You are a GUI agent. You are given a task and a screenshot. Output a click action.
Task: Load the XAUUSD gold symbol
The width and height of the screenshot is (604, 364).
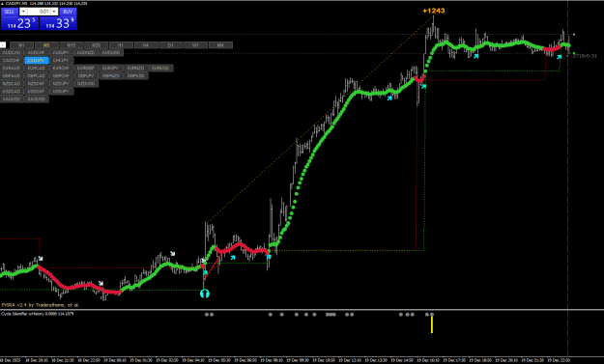[12, 99]
